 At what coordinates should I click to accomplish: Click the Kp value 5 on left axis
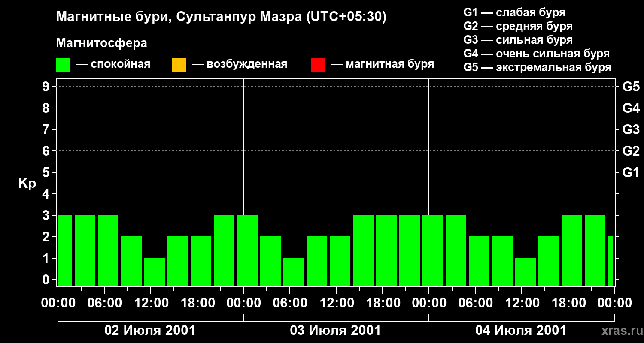coord(47,172)
